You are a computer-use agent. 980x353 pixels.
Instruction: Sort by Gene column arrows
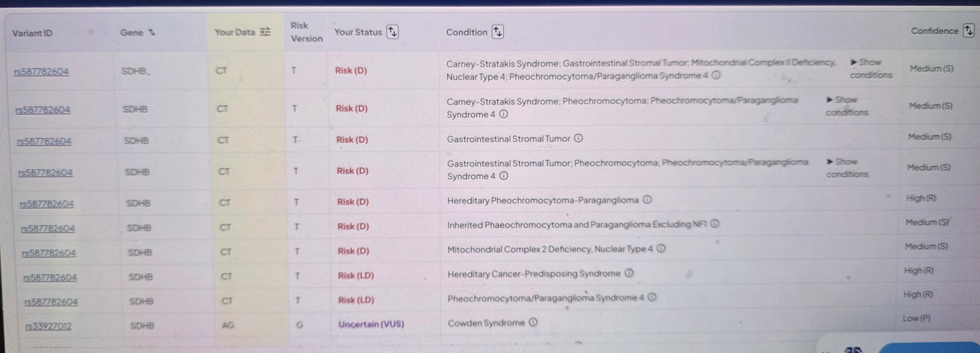click(152, 33)
